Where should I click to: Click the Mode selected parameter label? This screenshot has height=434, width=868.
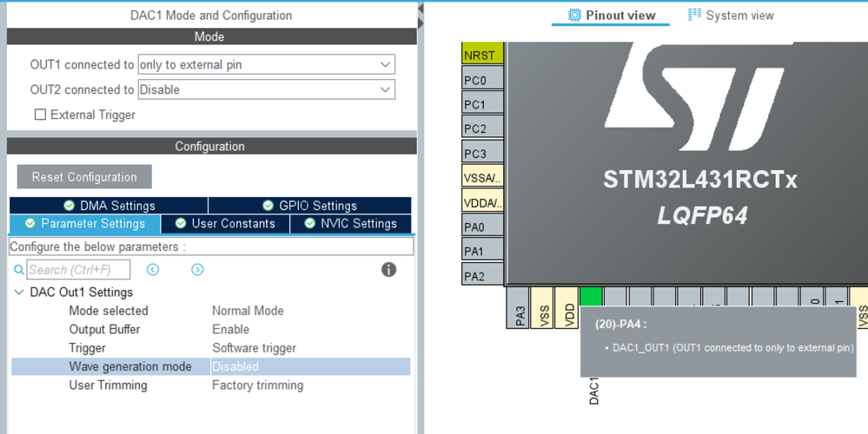point(109,311)
